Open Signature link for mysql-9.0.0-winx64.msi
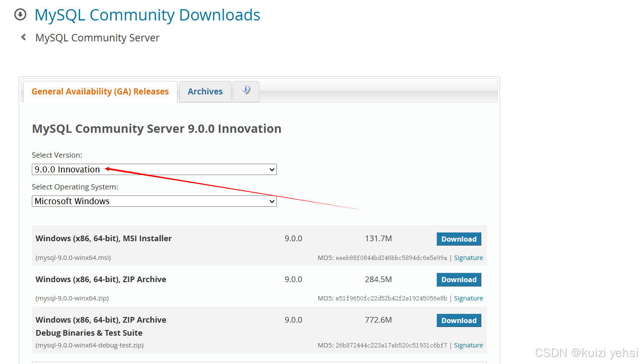Viewport: 640px width, 364px height. [x=468, y=258]
